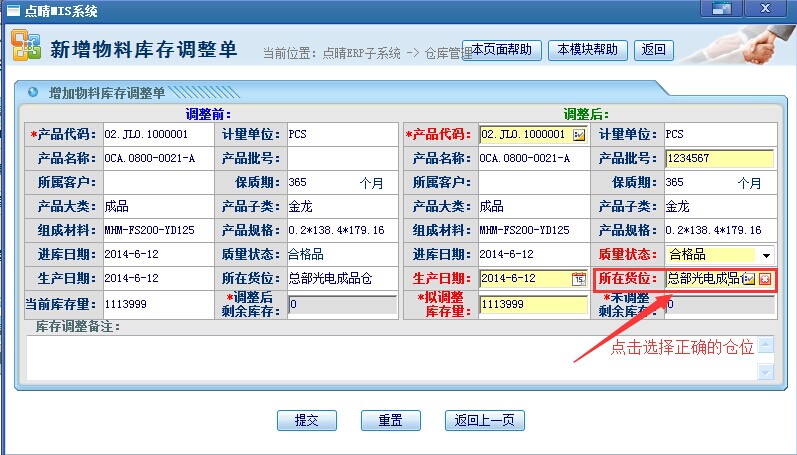Click the ERP logo icon in header
The image size is (797, 455).
click(25, 46)
